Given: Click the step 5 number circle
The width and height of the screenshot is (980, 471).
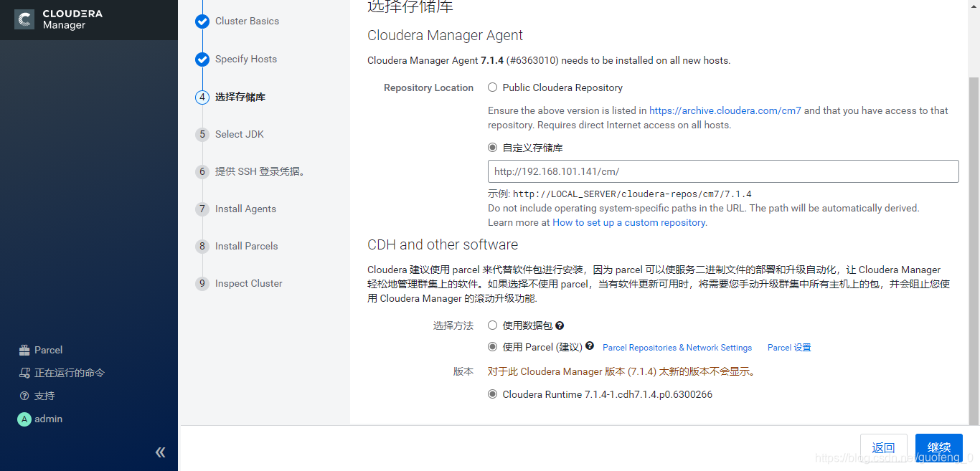Looking at the screenshot, I should (202, 134).
